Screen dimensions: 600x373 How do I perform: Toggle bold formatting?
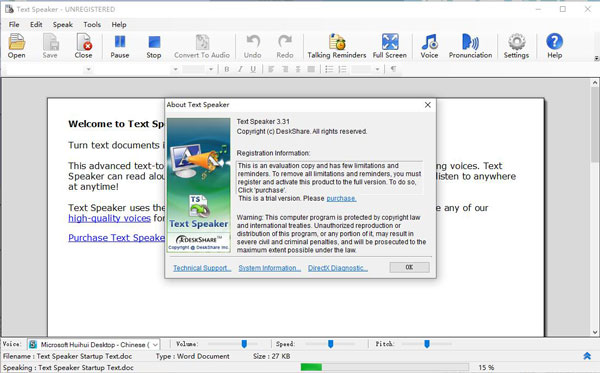(x=227, y=69)
